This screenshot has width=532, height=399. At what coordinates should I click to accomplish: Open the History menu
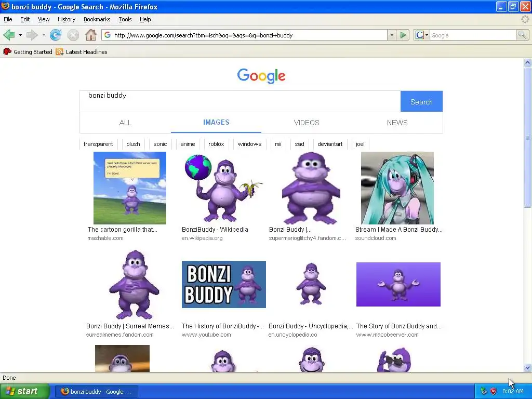(x=66, y=19)
